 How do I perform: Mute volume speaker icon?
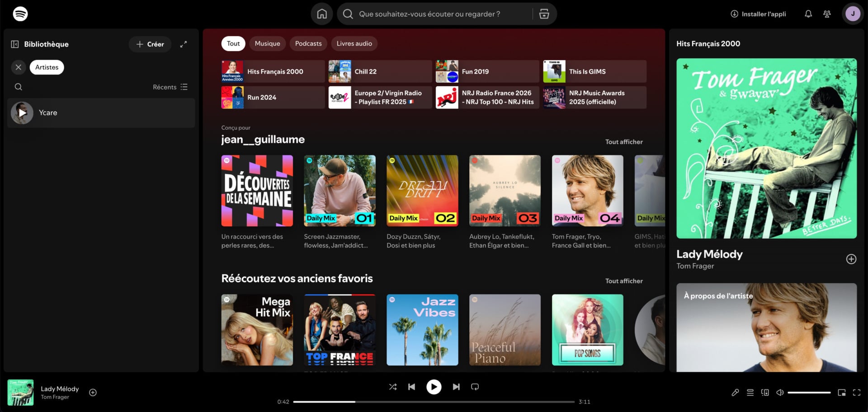coord(780,393)
